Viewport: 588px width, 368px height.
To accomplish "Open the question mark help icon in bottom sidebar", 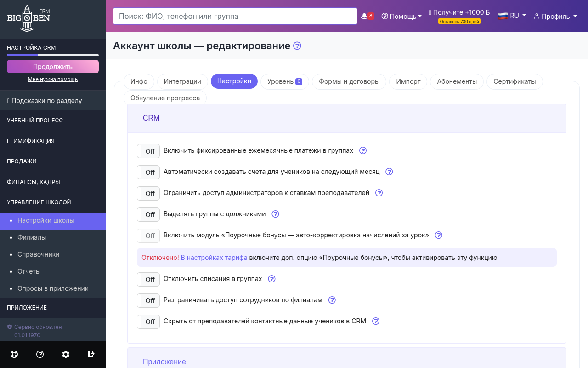I will pyautogui.click(x=40, y=354).
